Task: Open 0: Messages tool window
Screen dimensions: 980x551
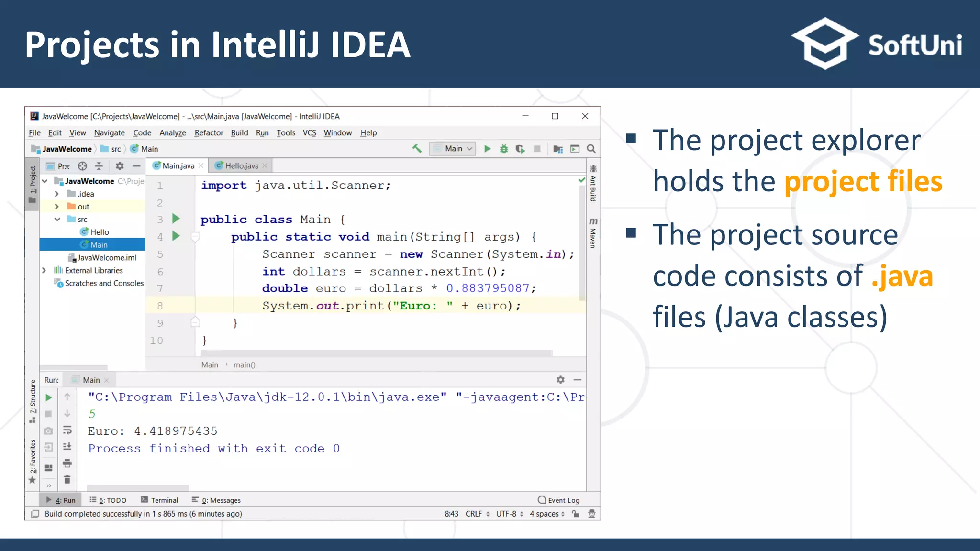Action: tap(216, 500)
